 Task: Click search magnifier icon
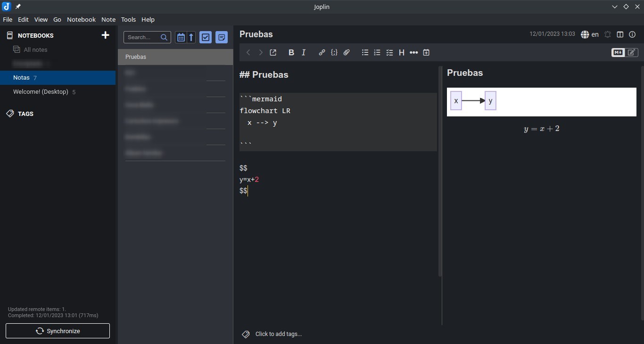pos(164,37)
